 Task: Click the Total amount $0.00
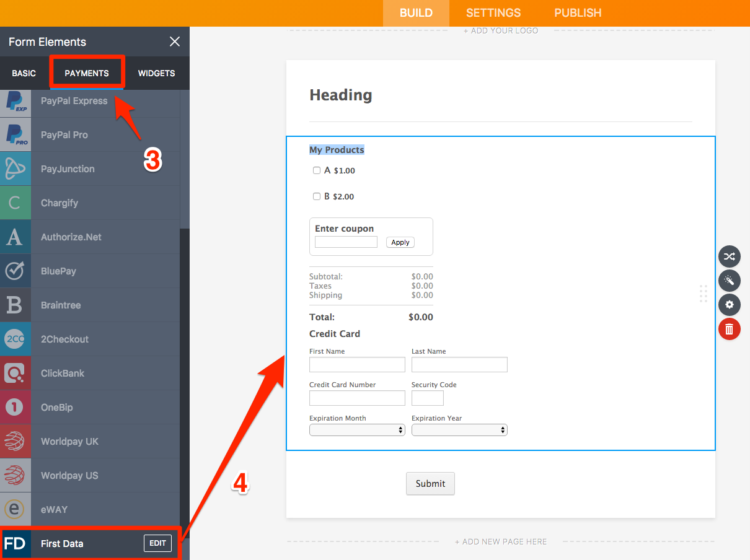tap(421, 317)
